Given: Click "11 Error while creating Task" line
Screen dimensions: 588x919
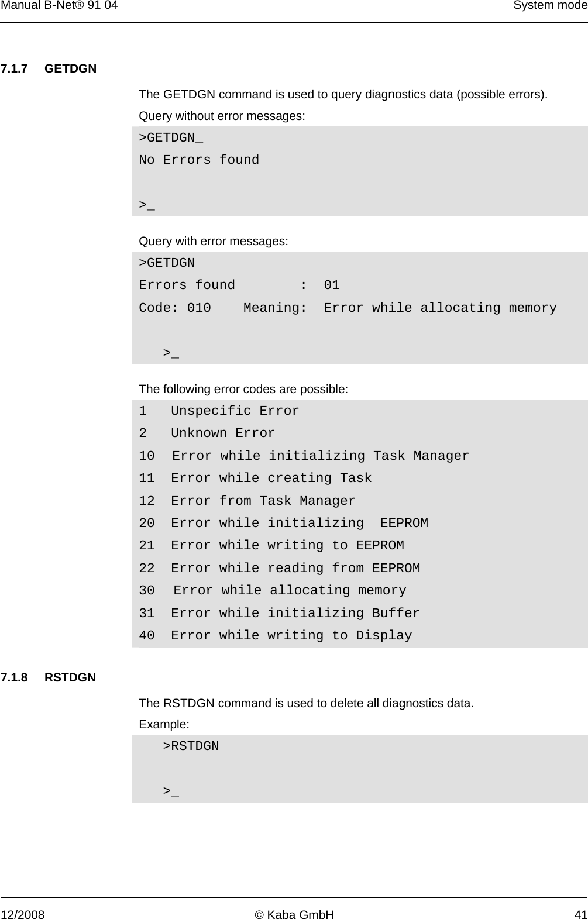Looking at the screenshot, I should tap(255, 479).
